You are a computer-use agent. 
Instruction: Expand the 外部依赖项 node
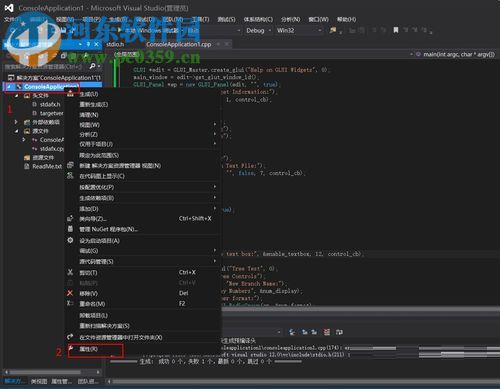click(16, 122)
